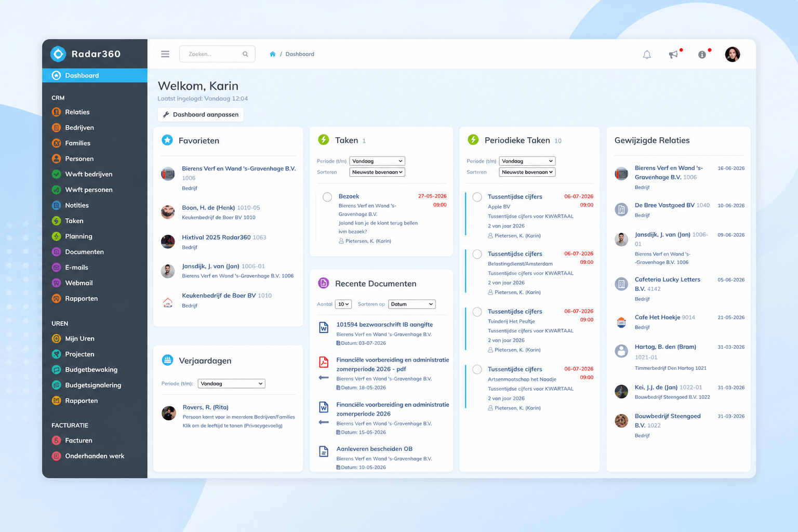Open Verjaardagen Periode dropdown
This screenshot has width=798, height=532.
(232, 383)
